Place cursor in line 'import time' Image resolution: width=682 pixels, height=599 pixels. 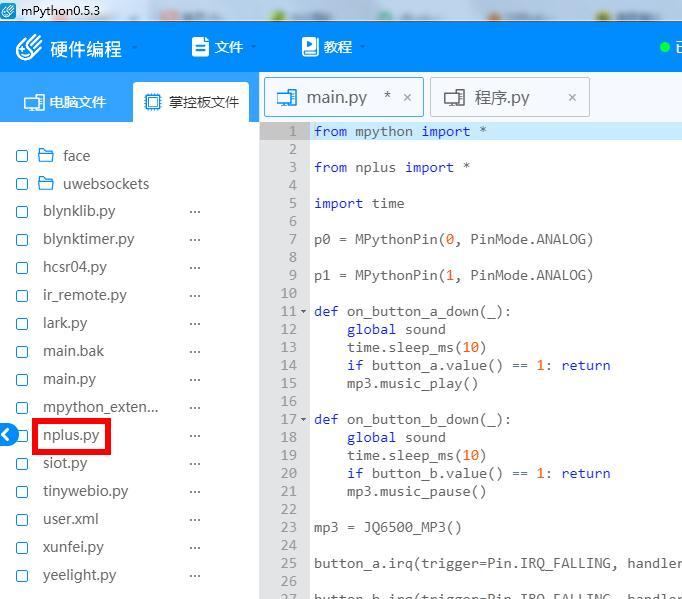tap(359, 204)
